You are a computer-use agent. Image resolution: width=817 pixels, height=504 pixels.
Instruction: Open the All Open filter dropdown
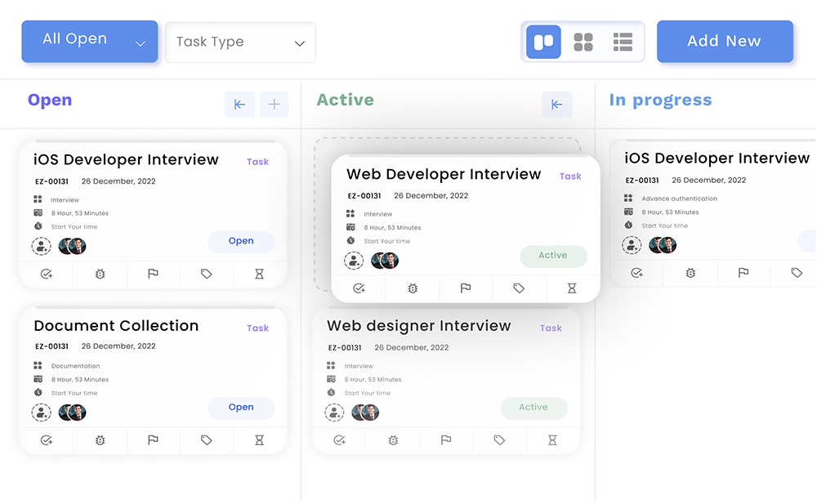(89, 39)
